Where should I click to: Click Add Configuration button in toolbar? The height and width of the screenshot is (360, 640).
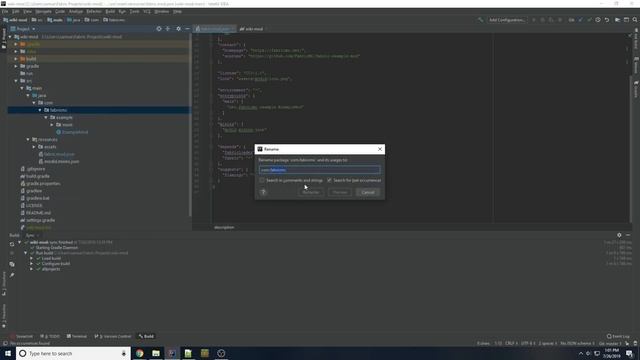(x=507, y=20)
